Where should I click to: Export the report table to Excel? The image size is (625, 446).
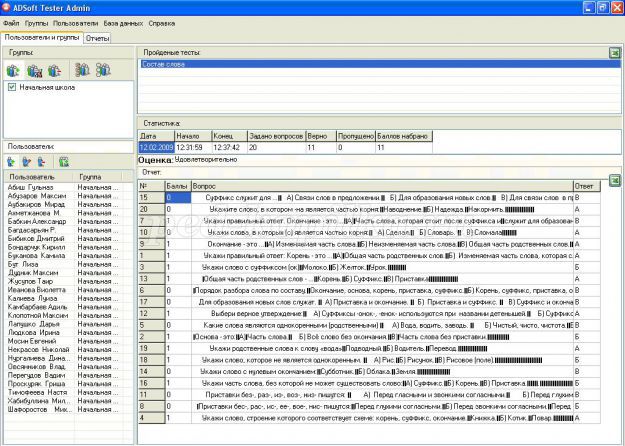coord(615,171)
